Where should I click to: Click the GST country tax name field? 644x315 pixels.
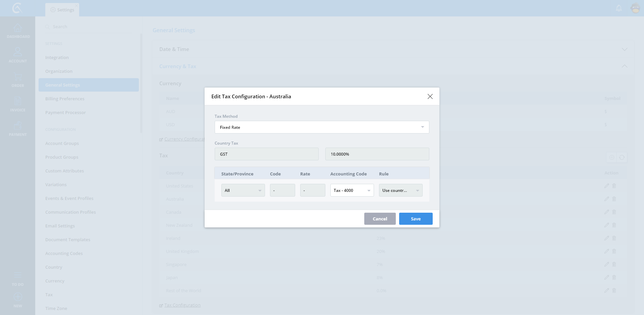266,154
